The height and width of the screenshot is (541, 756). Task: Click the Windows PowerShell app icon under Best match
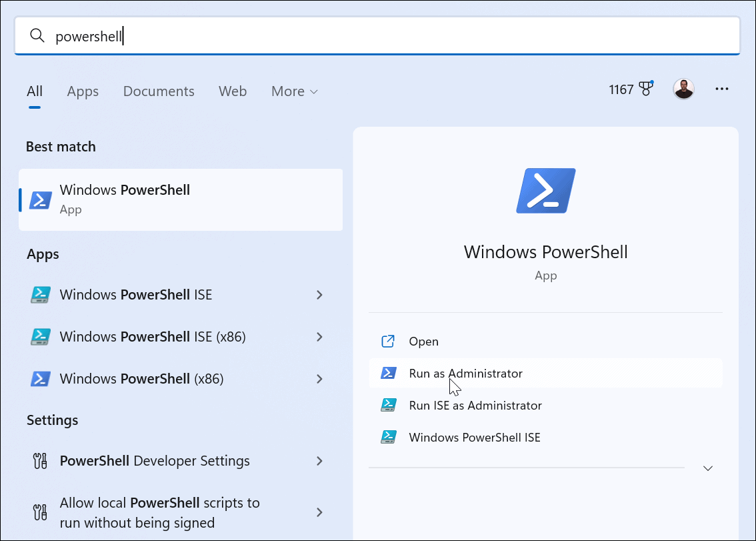tap(40, 198)
